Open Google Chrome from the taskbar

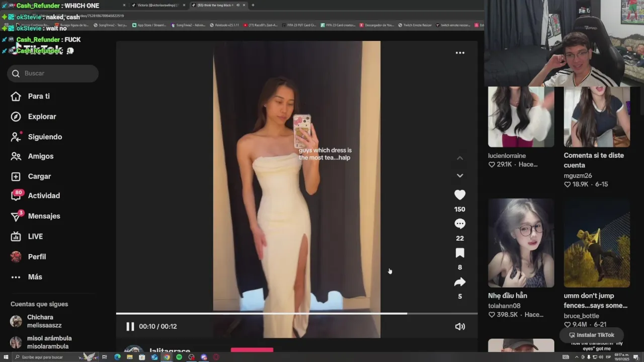click(x=167, y=357)
